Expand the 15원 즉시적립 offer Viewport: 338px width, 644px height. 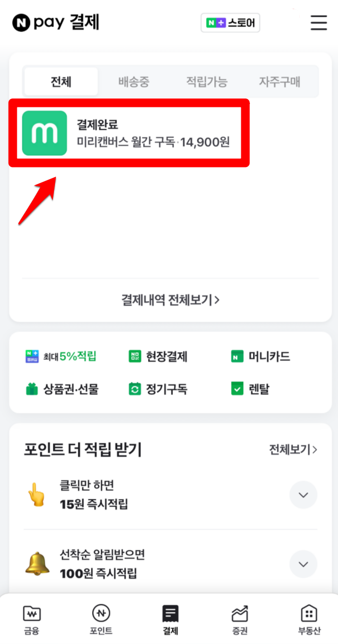303,495
